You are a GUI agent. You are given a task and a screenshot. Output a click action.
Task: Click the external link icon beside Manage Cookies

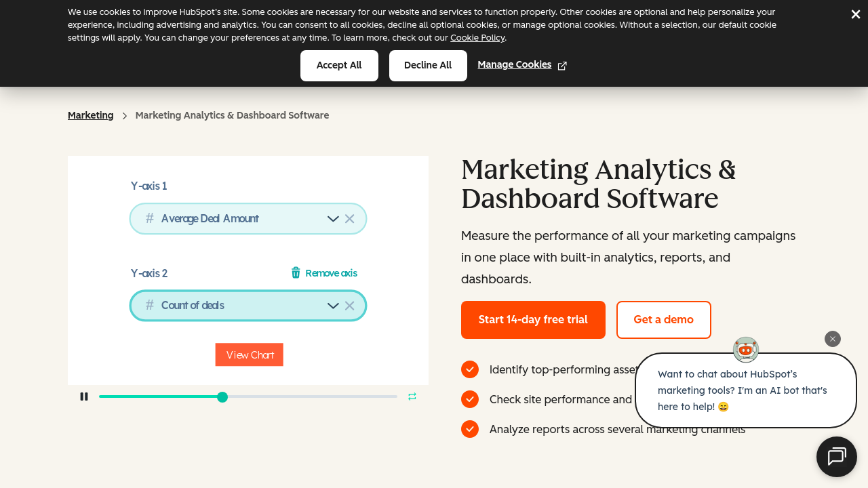pos(561,65)
